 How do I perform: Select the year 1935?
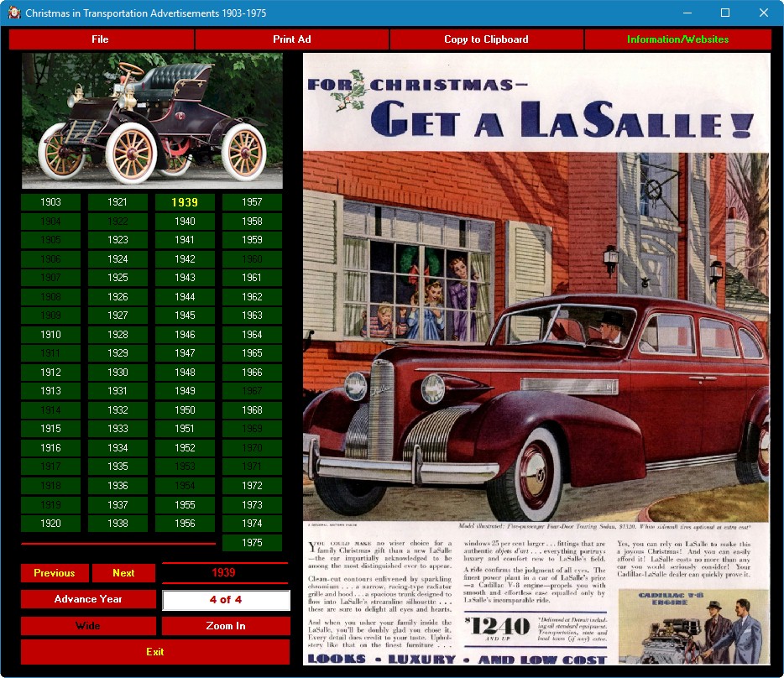118,467
